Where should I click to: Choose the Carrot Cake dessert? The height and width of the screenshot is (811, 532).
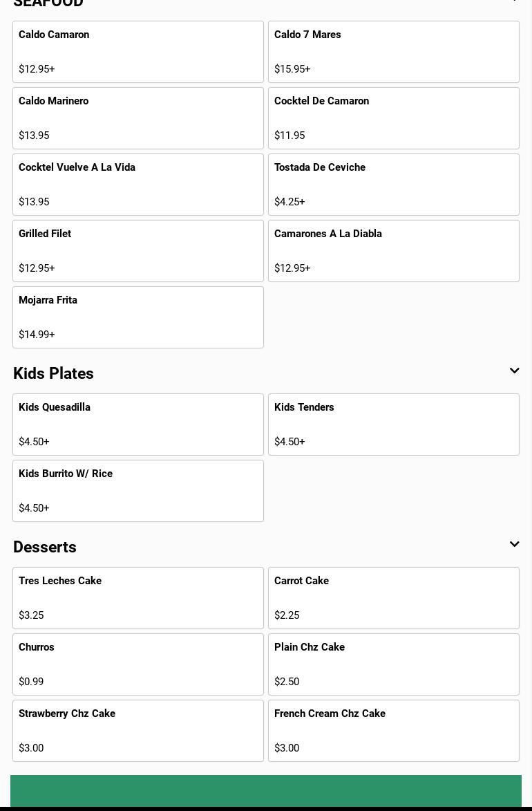tap(394, 598)
